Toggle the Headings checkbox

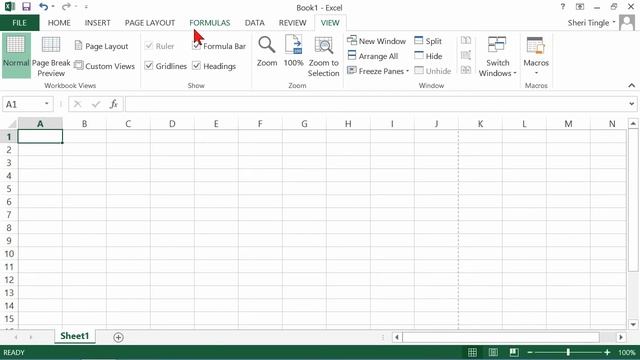[x=196, y=66]
